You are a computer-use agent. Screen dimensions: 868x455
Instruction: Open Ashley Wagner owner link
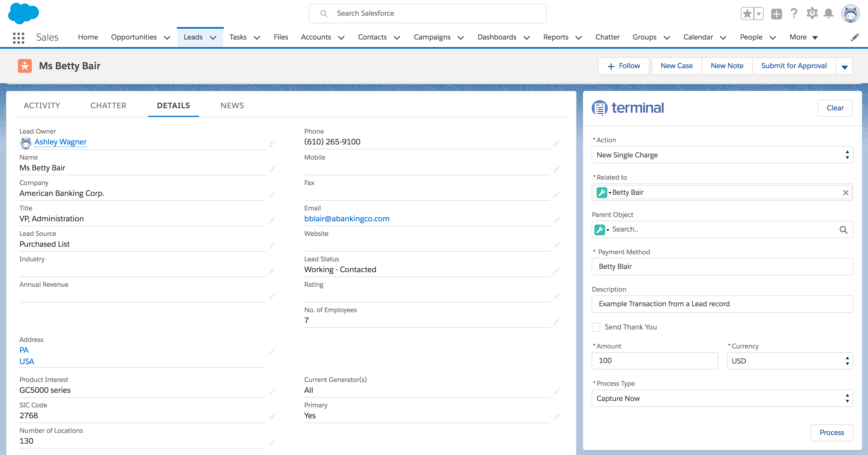[61, 142]
